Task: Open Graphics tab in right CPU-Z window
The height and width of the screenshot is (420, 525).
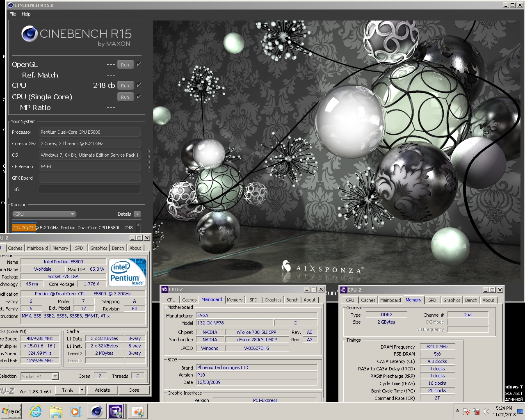Action: (452, 300)
